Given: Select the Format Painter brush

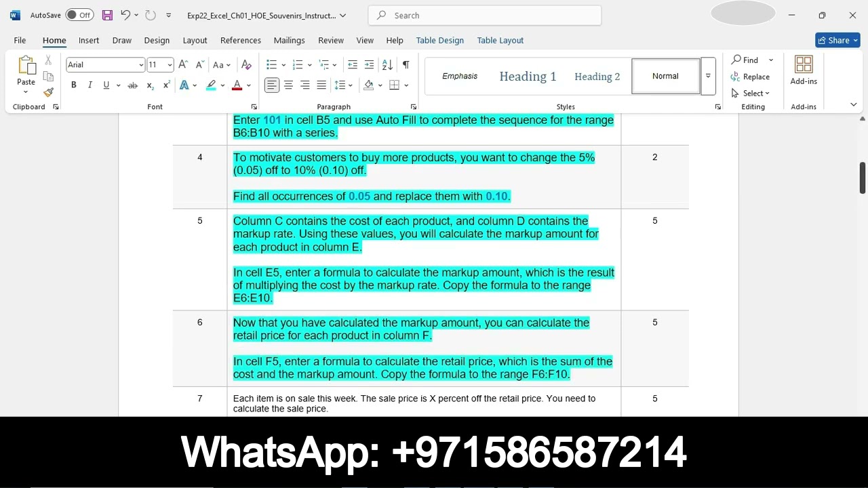Looking at the screenshot, I should tap(48, 92).
